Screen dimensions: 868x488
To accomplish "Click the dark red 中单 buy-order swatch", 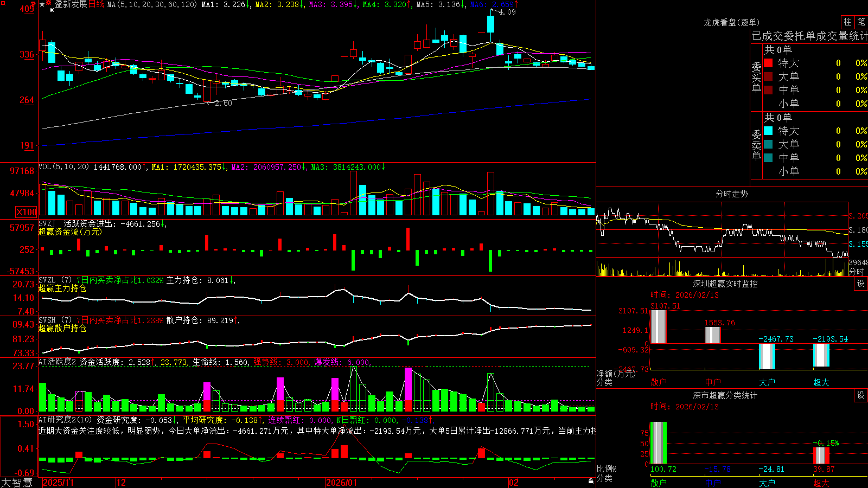I will pos(768,90).
